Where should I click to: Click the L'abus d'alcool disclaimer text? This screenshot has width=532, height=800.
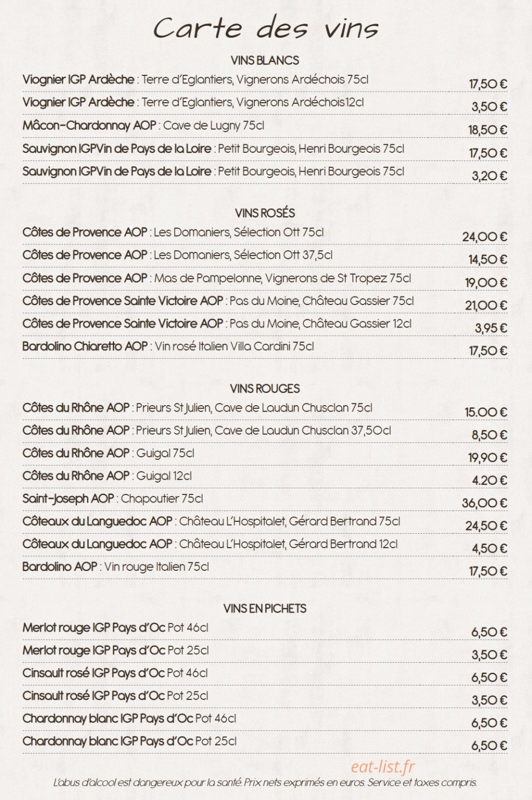point(265,783)
